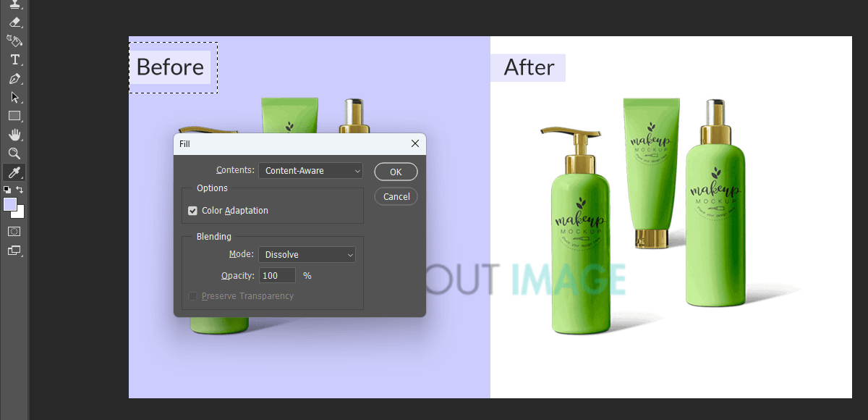This screenshot has width=868, height=420.
Task: Select the Hand tool
Action: [14, 135]
